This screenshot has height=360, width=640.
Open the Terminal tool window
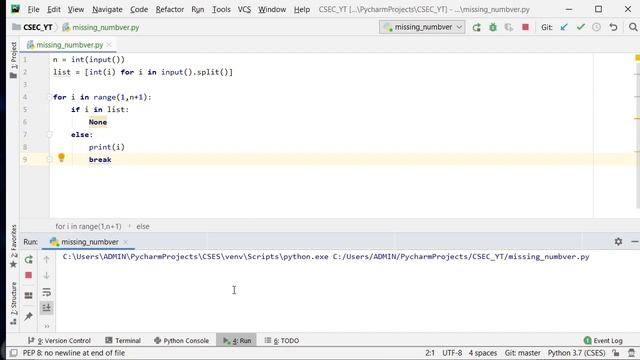pyautogui.click(x=123, y=340)
